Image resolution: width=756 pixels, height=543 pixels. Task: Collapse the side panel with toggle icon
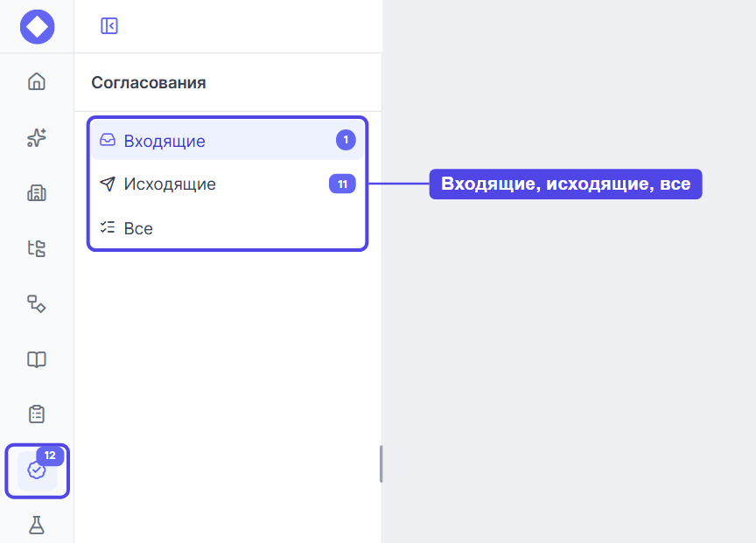[109, 25]
